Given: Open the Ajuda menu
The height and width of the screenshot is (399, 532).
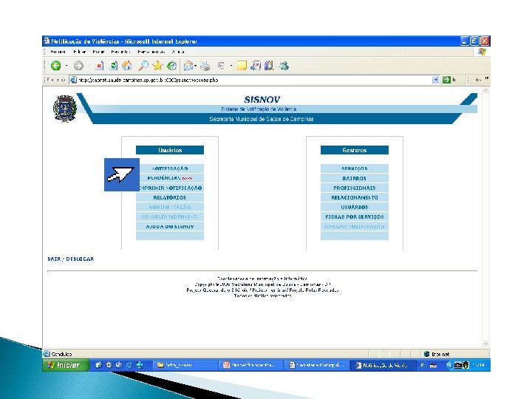Looking at the screenshot, I should click(178, 52).
